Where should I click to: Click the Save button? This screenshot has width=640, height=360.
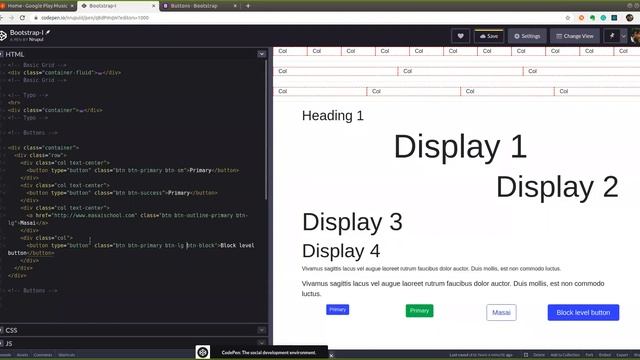pyautogui.click(x=489, y=36)
